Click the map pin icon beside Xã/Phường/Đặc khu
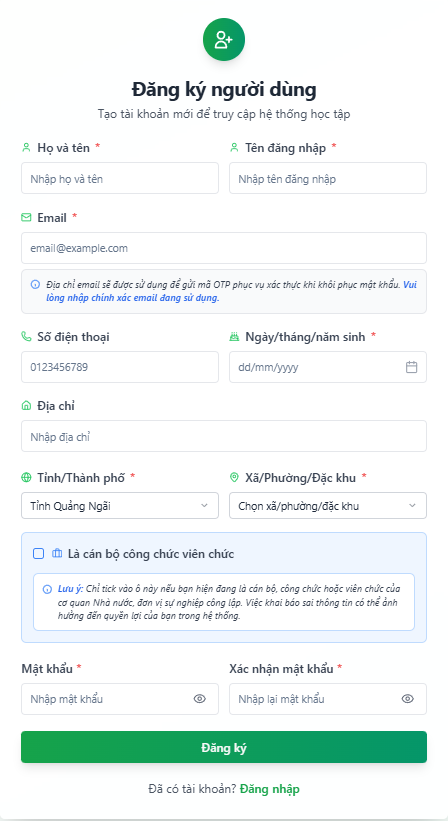Screen dimensions: 448x821 [x=234, y=478]
